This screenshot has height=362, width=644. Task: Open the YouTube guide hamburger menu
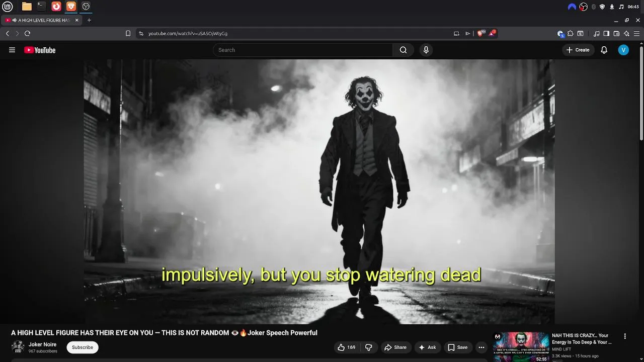pyautogui.click(x=12, y=50)
